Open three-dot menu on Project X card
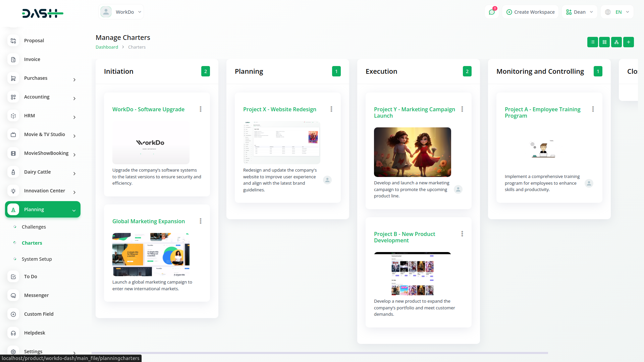The image size is (644, 362). [x=331, y=109]
